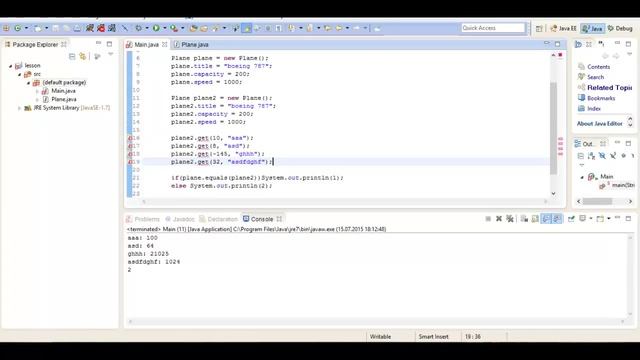Viewport: 640px width, 360px height.
Task: Click the red error indicator atop editor ruler
Action: (x=560, y=55)
